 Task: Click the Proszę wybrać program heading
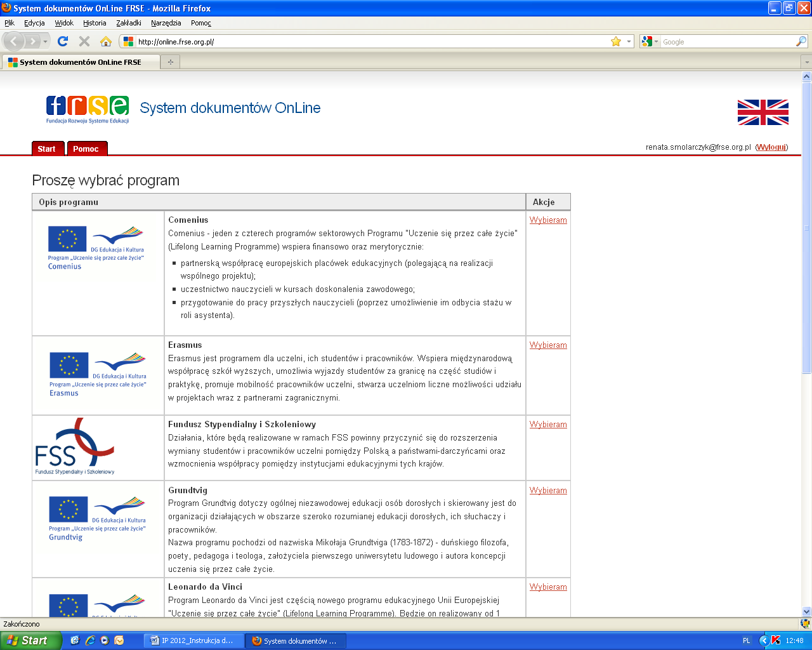coord(105,180)
